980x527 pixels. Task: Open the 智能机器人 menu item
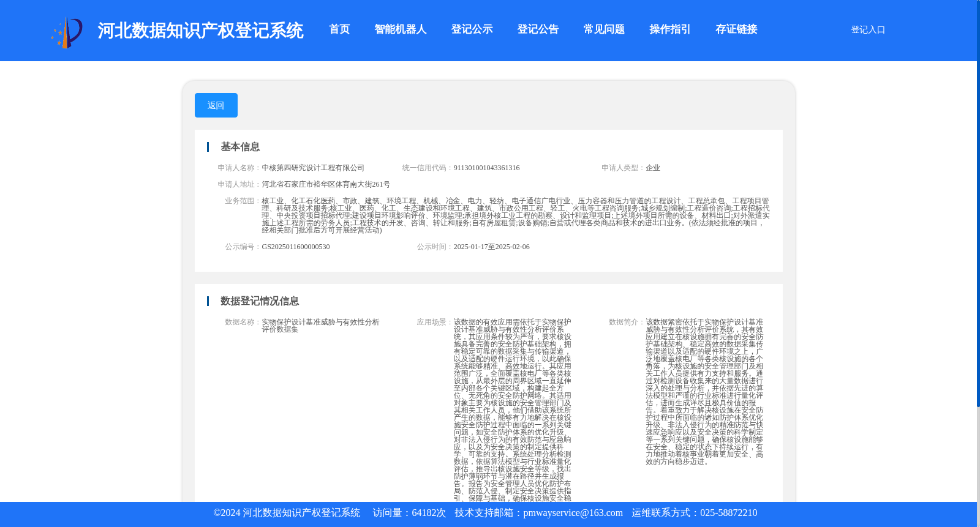coord(400,29)
